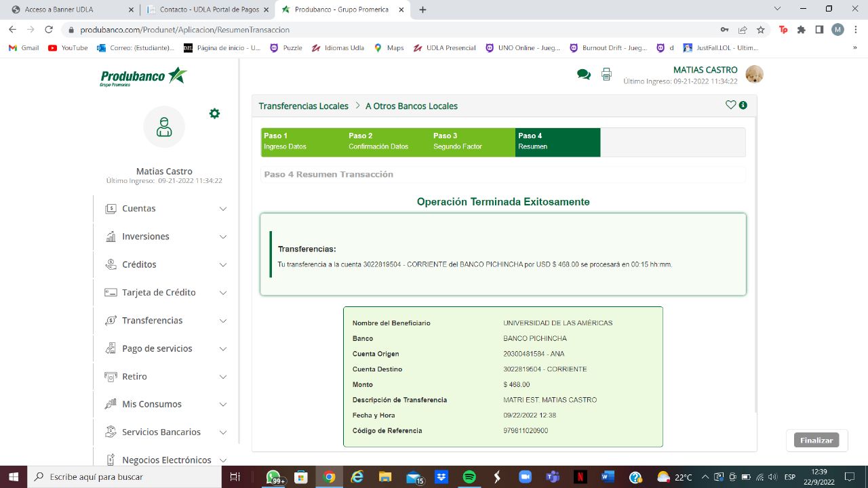Click the Produbanco logo
Viewport: 868px width, 488px height.
pos(144,77)
